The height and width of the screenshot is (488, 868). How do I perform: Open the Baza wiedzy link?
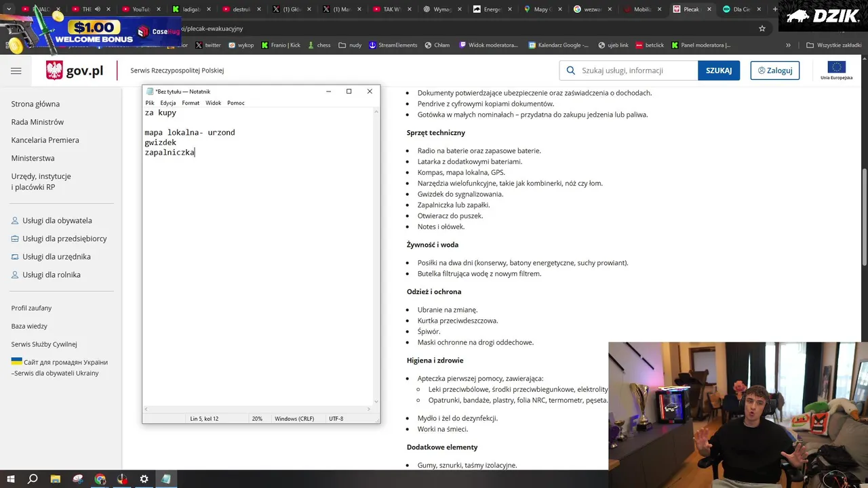pyautogui.click(x=29, y=326)
